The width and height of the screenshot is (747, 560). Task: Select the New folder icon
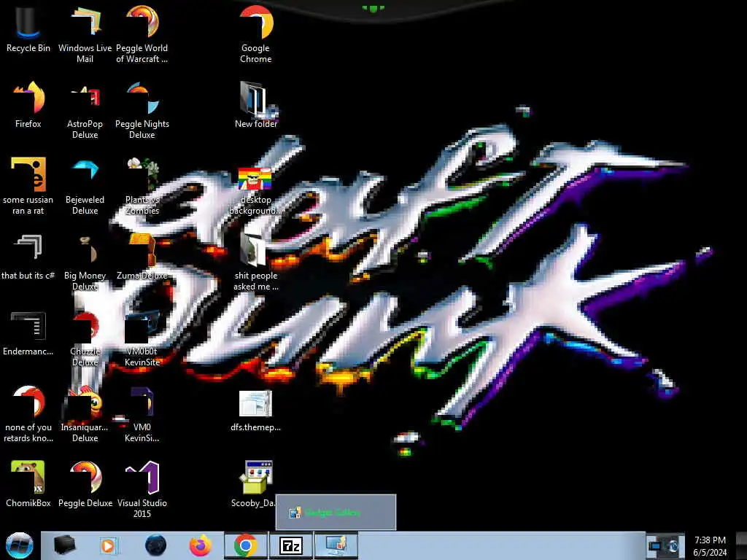pos(256,105)
